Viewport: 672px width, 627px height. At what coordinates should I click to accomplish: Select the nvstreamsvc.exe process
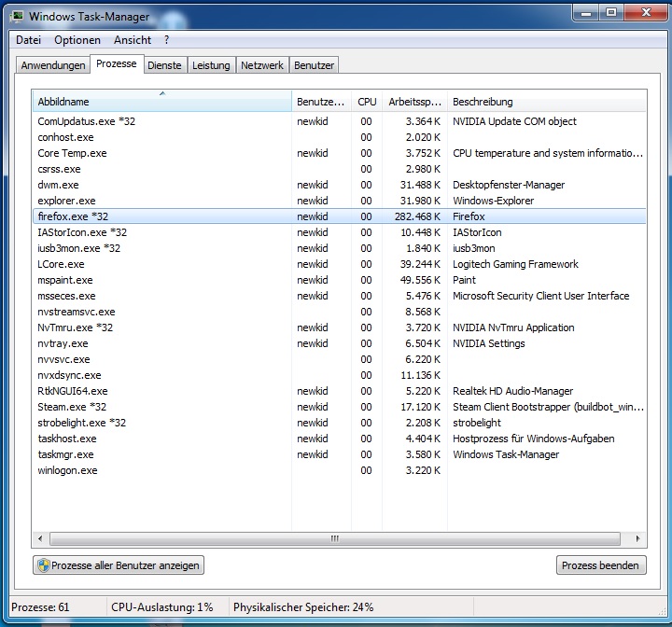point(340,312)
